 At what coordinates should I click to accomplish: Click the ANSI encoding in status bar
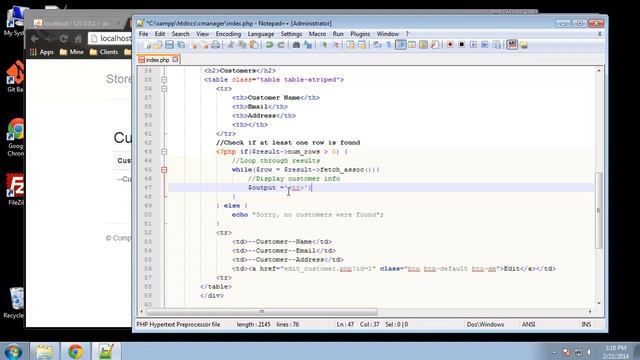pyautogui.click(x=528, y=324)
